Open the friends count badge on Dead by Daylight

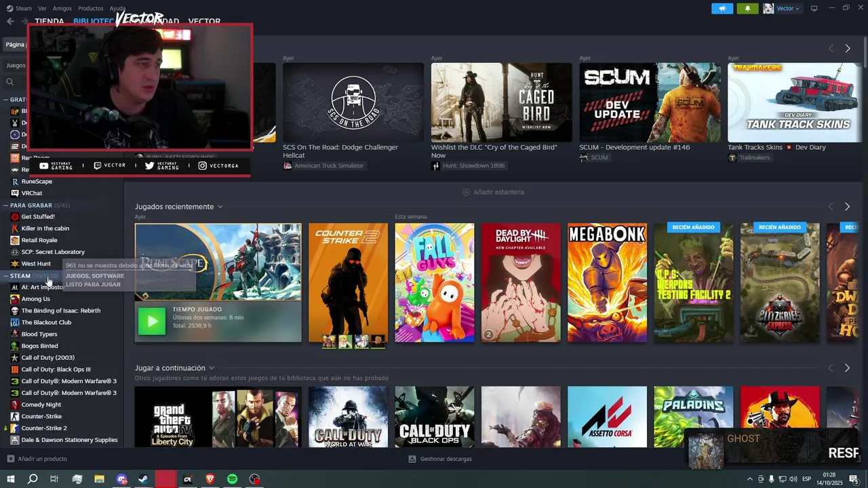tap(488, 334)
